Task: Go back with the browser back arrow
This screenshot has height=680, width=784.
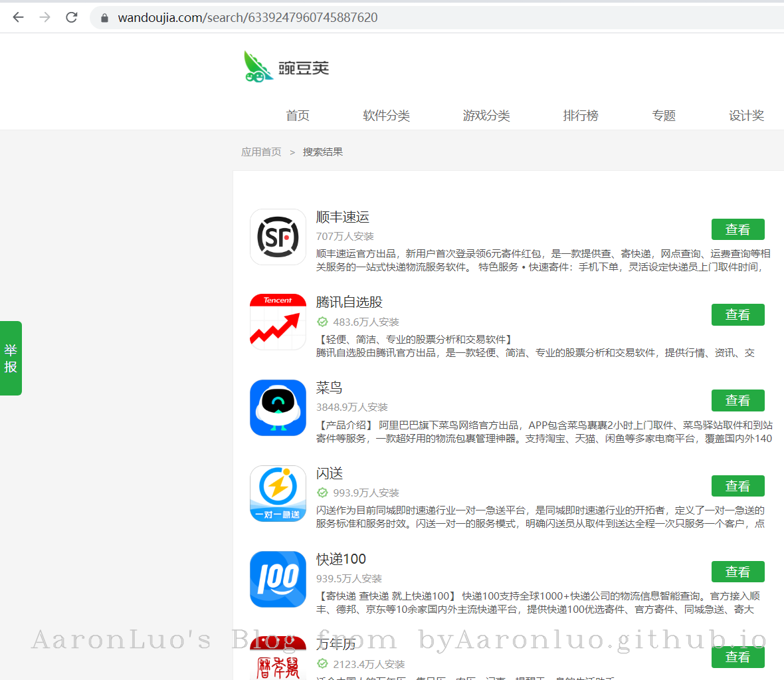Action: click(x=19, y=17)
